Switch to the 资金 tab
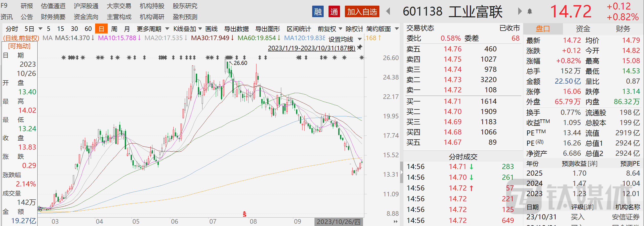The width and height of the screenshot is (644, 226). (x=583, y=29)
